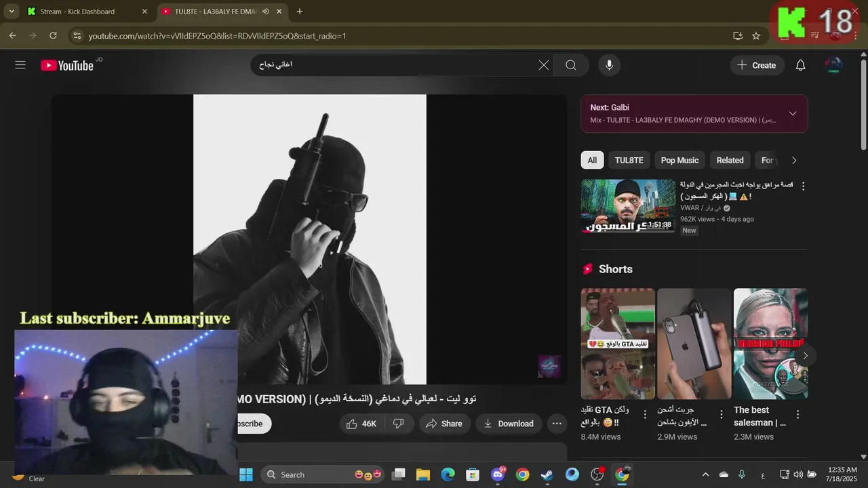Go back in browser history
Viewport: 868px width, 488px height.
[x=12, y=35]
